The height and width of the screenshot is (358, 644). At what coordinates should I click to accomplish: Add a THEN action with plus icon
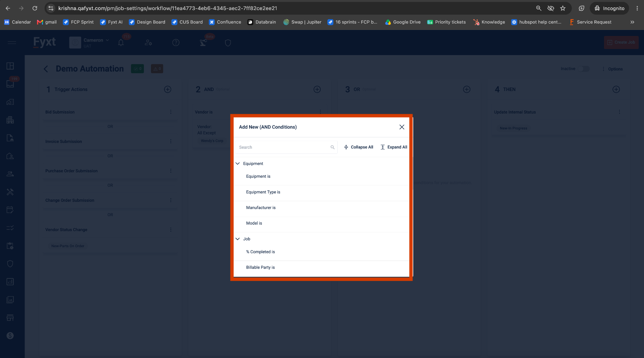[616, 89]
